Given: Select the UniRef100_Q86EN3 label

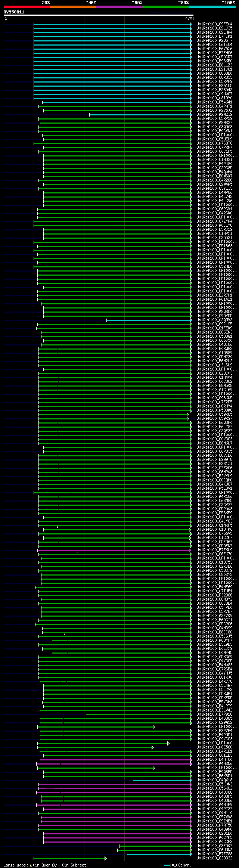Looking at the screenshot, I should (214, 332).
